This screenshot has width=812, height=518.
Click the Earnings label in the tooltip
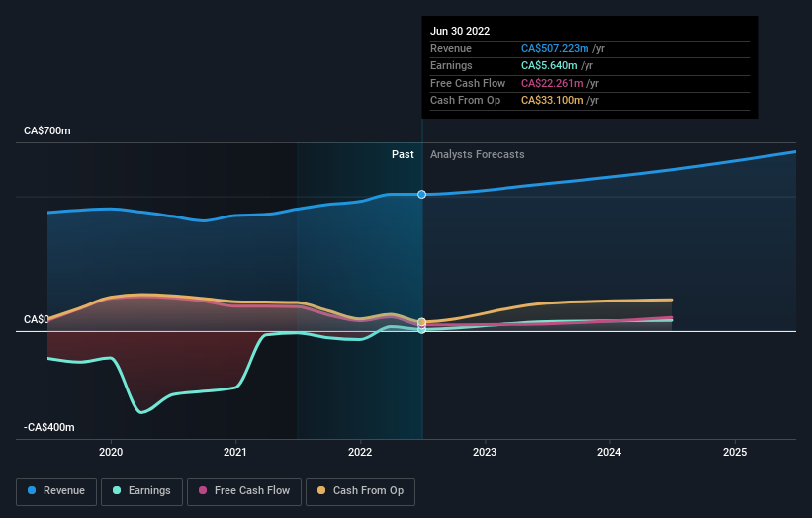(x=451, y=65)
